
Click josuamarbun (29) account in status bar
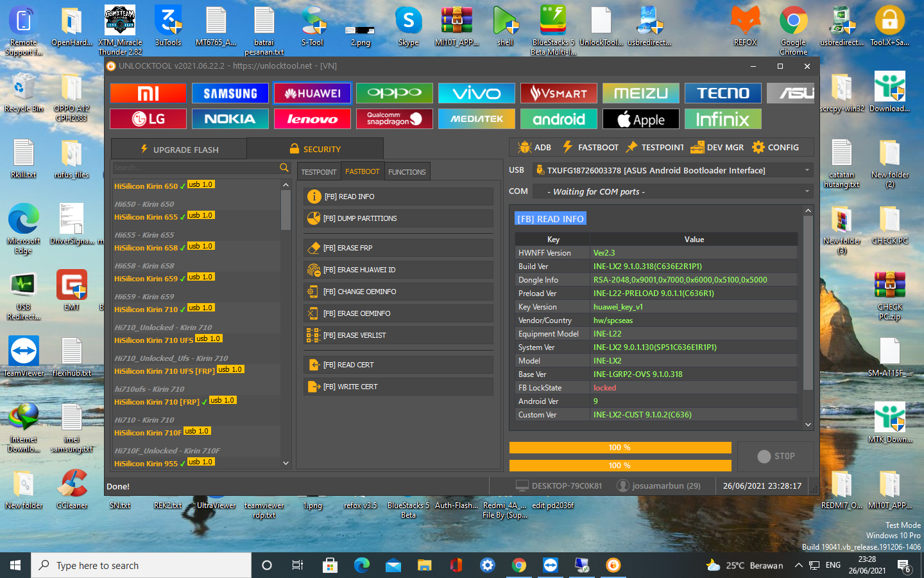pos(659,486)
